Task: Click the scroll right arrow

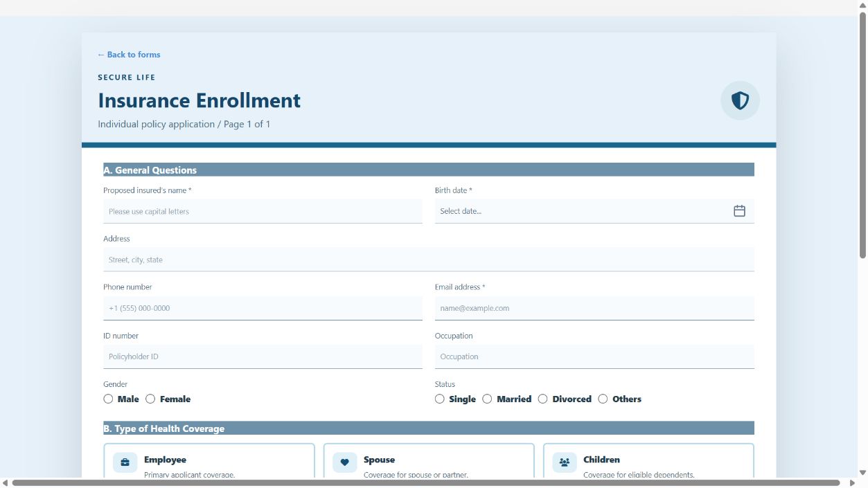Action: (x=852, y=482)
